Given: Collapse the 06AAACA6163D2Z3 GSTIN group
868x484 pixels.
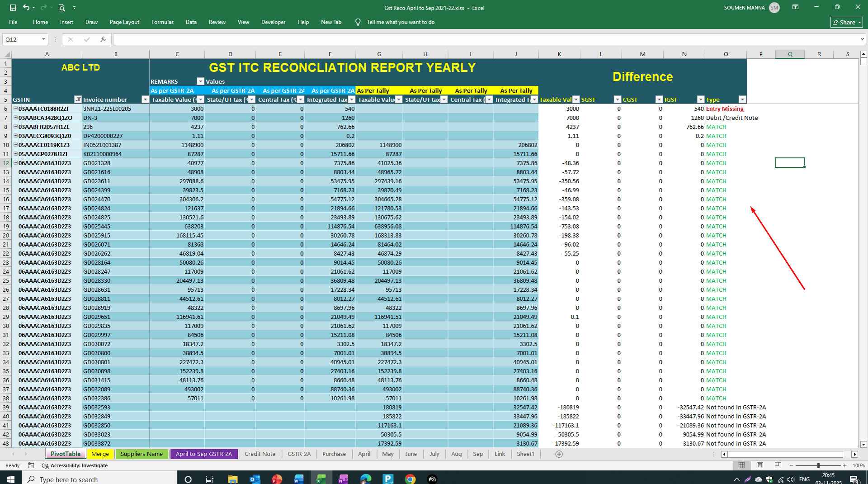Looking at the screenshot, I should pyautogui.click(x=15, y=163).
